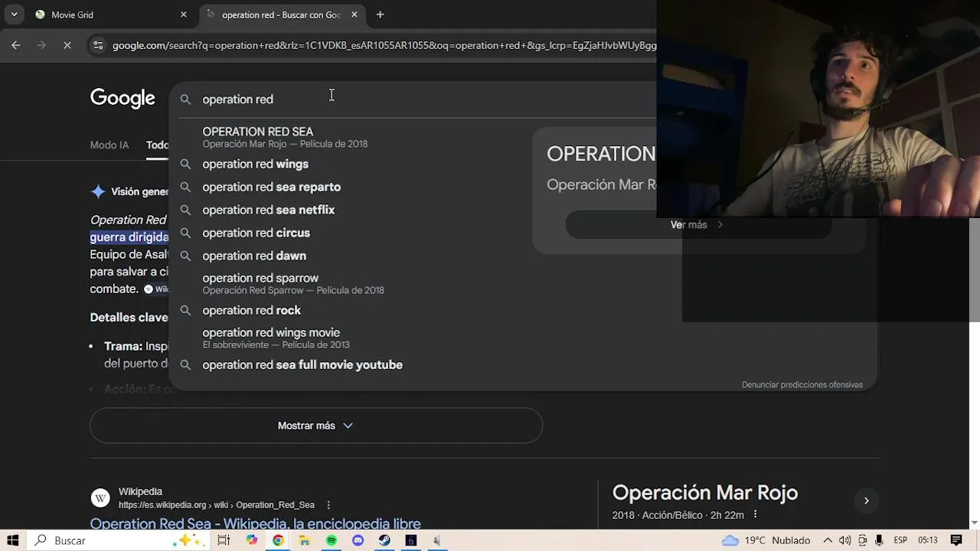Click the taskbar Buscar search box
Screen dimensions: 980x551
coord(117,540)
